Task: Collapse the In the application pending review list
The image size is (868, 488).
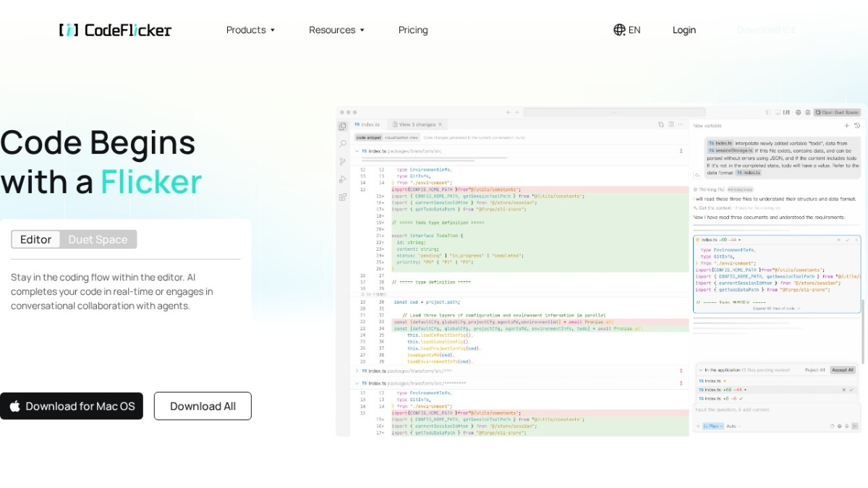Action: (701, 369)
